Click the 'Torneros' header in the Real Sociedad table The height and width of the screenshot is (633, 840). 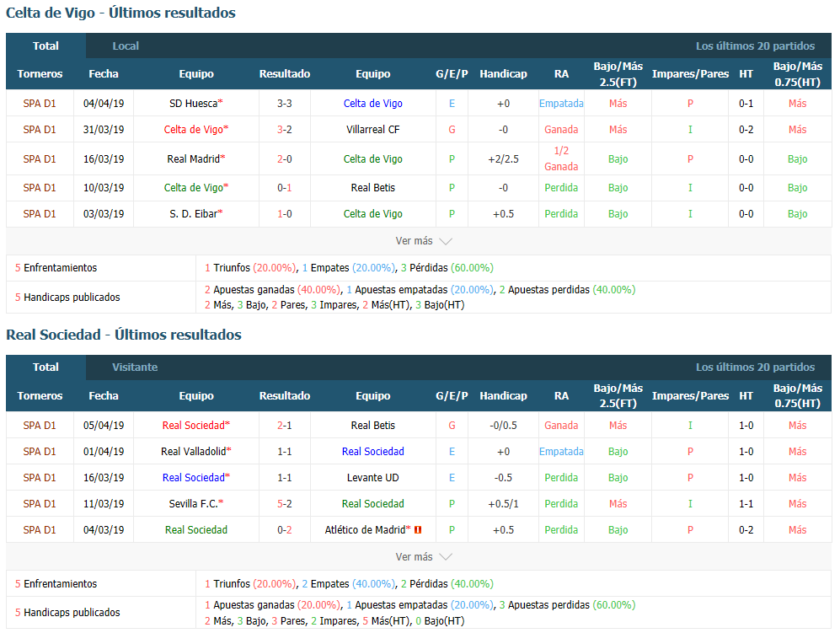[40, 396]
